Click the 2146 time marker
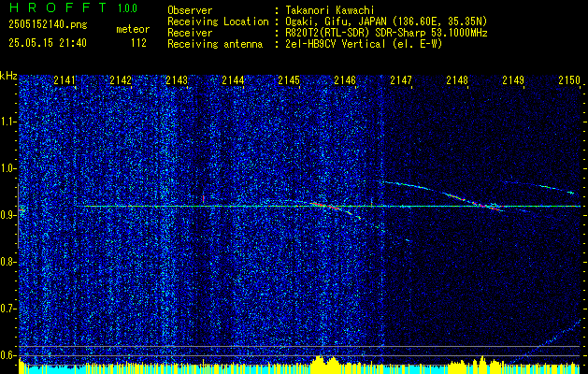Image resolution: width=588 pixels, height=374 pixels. click(345, 79)
